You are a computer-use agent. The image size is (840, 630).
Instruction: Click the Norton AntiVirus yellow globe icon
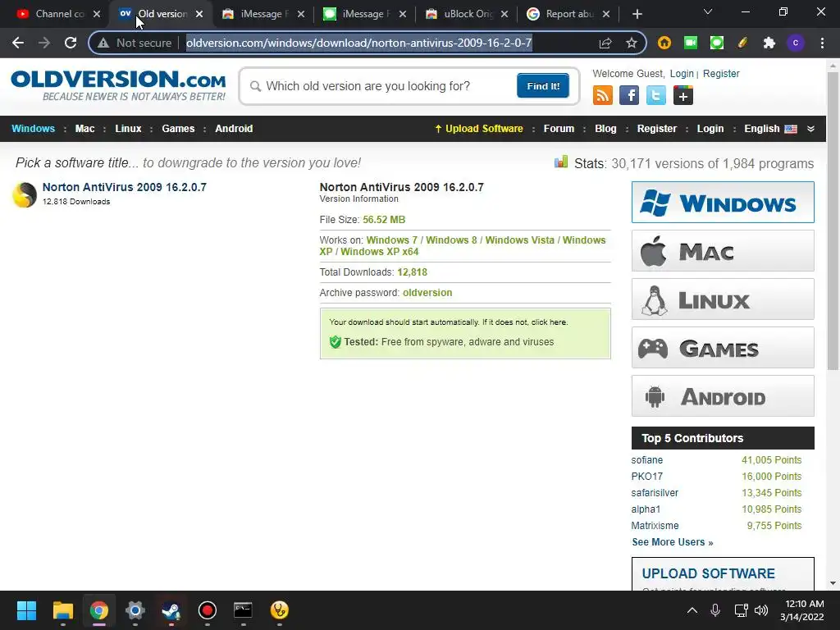coord(25,194)
